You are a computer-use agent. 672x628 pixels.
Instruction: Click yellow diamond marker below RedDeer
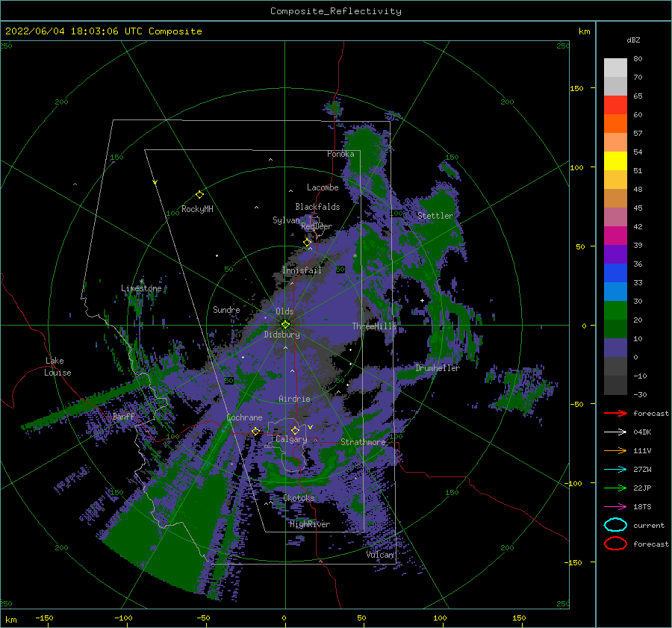308,243
